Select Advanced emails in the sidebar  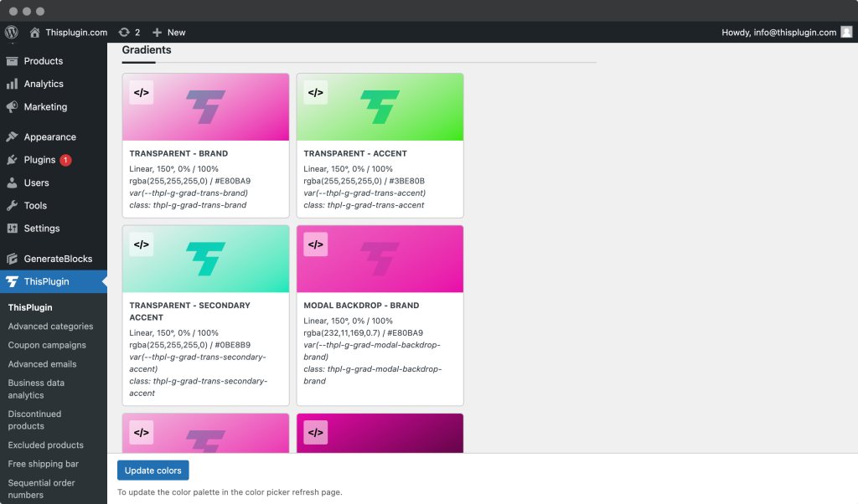coord(43,364)
